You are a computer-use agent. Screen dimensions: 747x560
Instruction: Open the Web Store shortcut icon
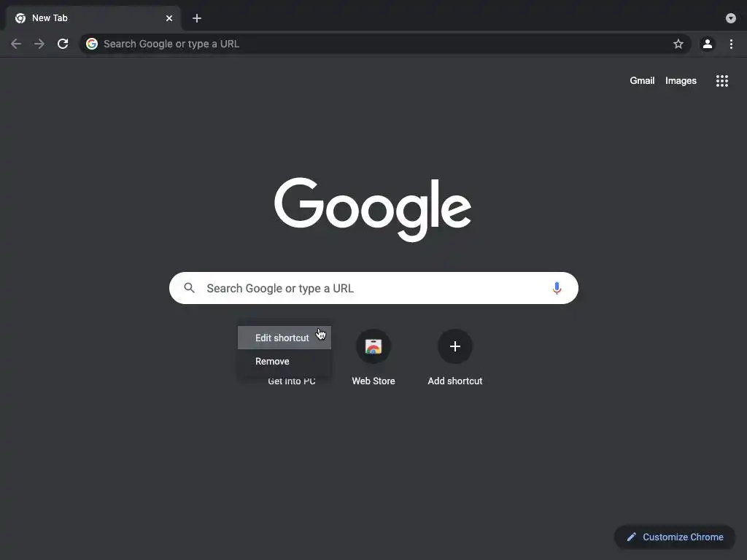(x=373, y=346)
